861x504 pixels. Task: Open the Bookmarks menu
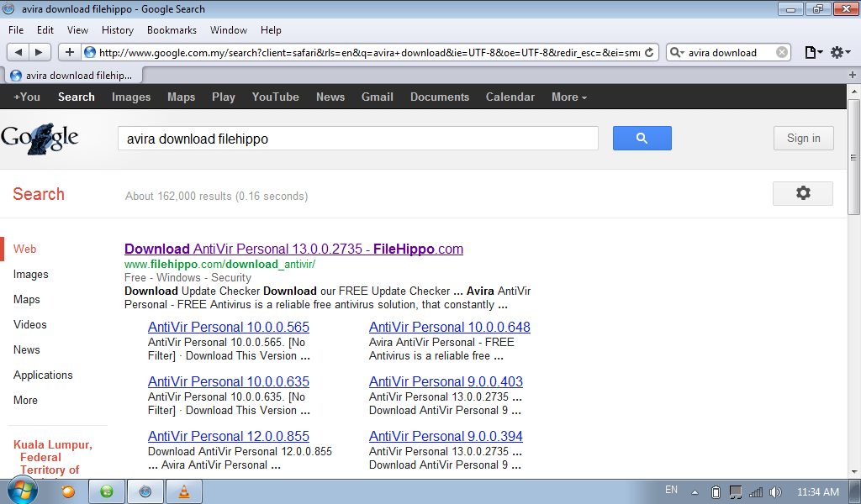click(x=172, y=30)
